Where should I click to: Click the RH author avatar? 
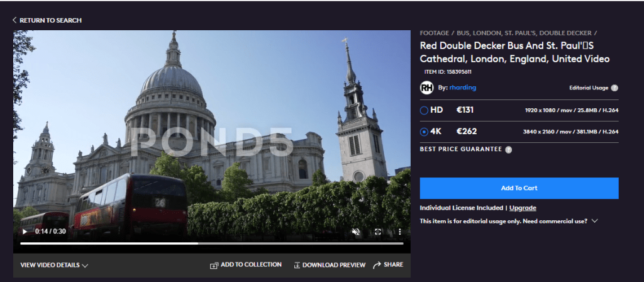427,88
